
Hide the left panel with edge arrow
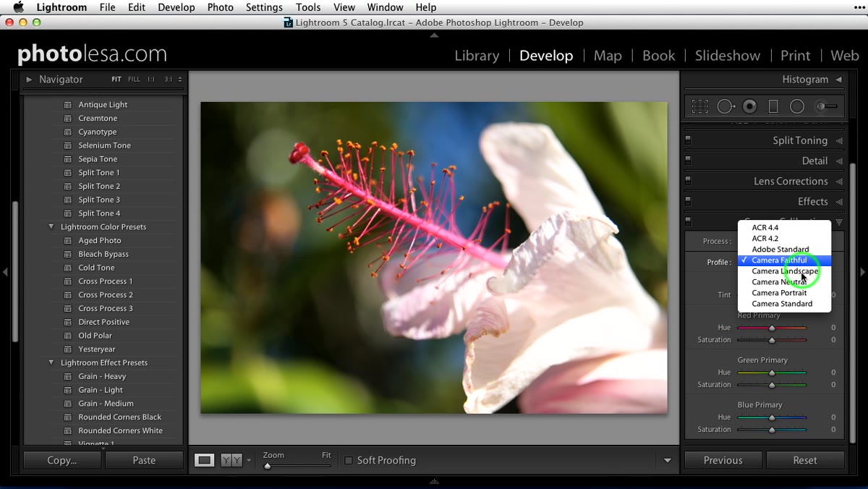tap(5, 272)
